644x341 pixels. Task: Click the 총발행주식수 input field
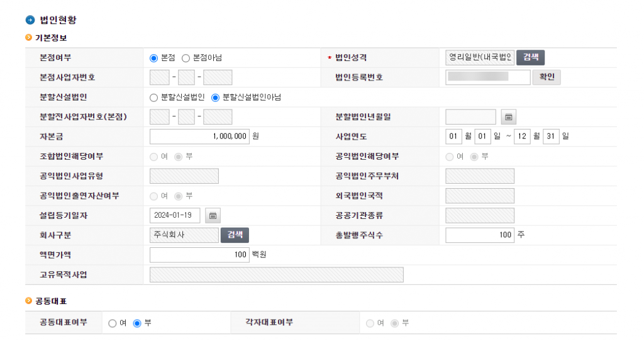[480, 235]
